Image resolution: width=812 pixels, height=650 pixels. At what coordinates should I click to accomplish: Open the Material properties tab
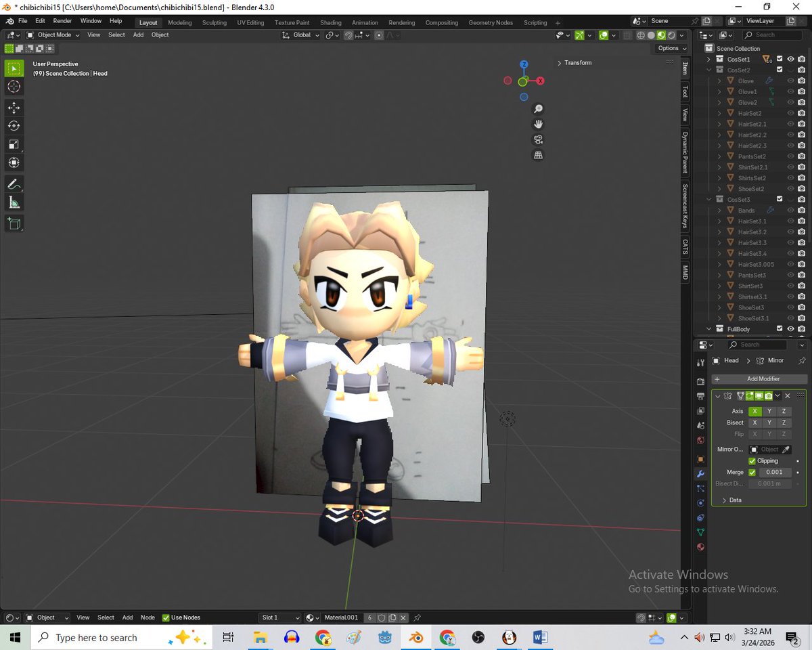coord(701,547)
